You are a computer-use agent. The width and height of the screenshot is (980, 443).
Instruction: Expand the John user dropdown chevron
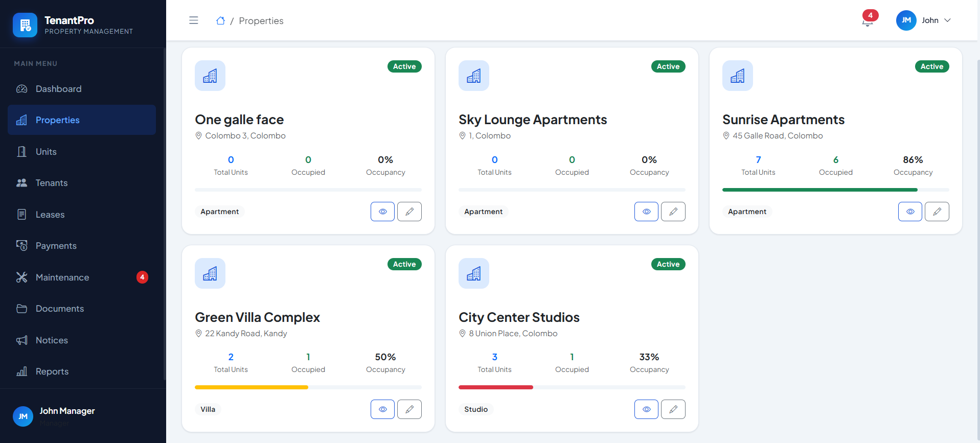tap(947, 20)
